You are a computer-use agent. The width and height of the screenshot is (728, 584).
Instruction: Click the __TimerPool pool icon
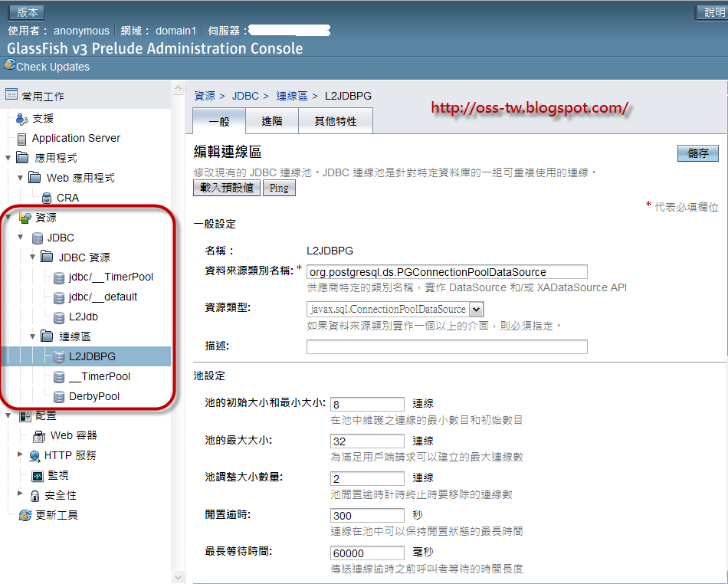pos(58,376)
